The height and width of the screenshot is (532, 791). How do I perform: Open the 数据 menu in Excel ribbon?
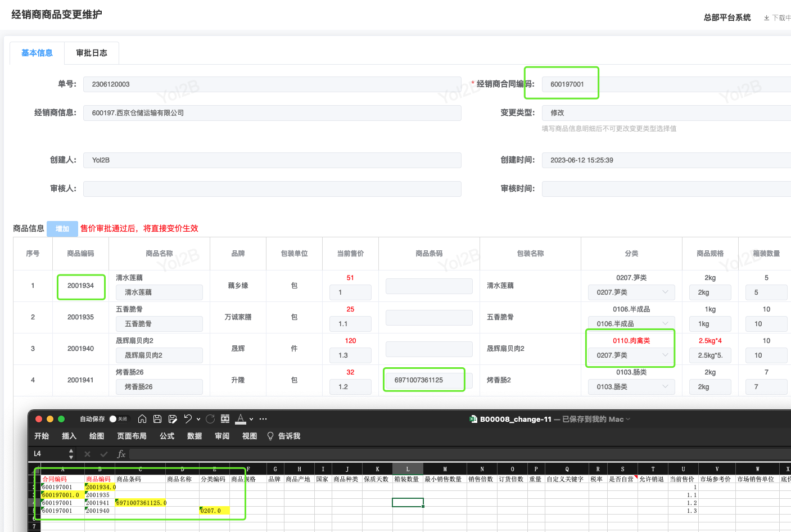[195, 436]
